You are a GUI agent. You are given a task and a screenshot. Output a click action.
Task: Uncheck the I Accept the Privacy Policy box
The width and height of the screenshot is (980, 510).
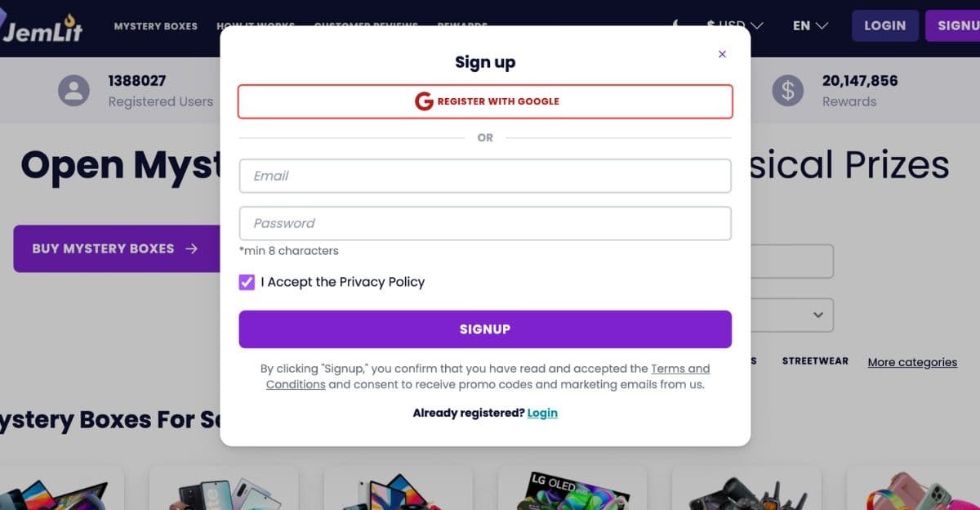[x=246, y=282]
